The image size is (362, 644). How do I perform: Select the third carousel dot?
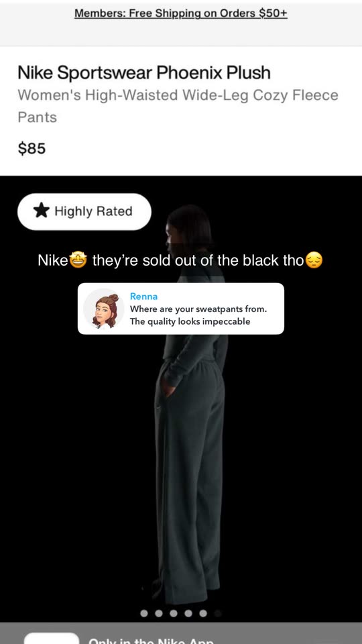click(x=174, y=613)
